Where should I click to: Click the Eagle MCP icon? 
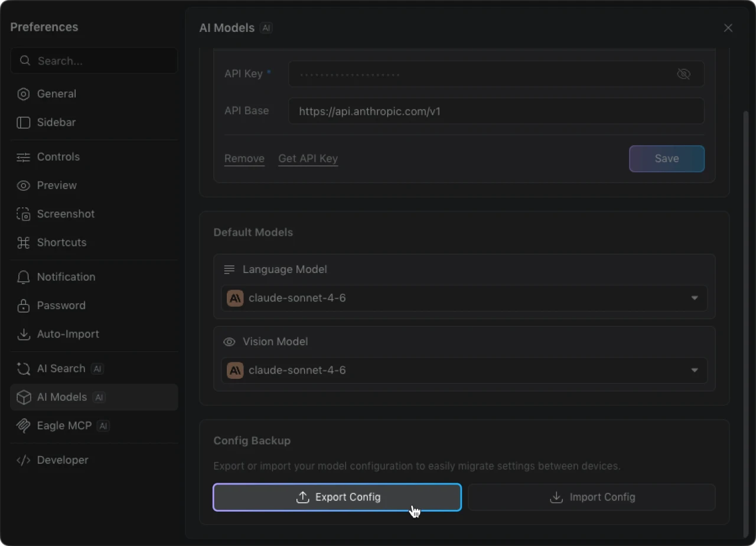[x=24, y=425]
